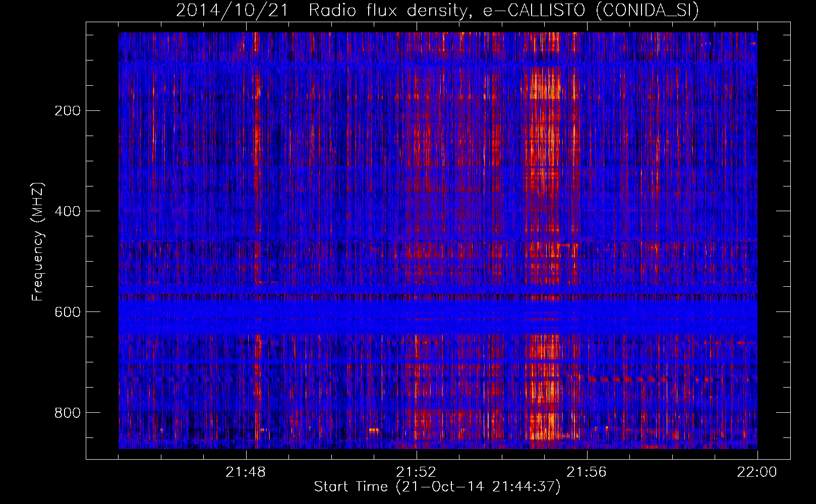Click the 22:00 time tick label

[x=757, y=472]
